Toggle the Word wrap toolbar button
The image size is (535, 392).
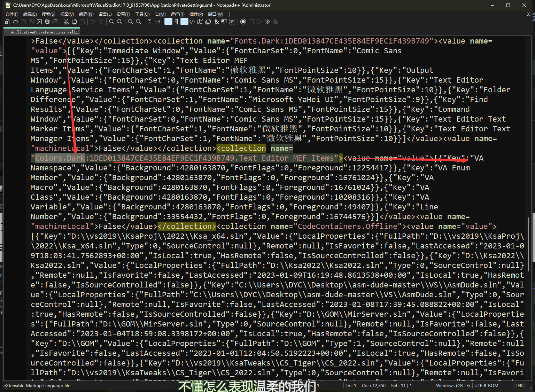tap(168, 22)
